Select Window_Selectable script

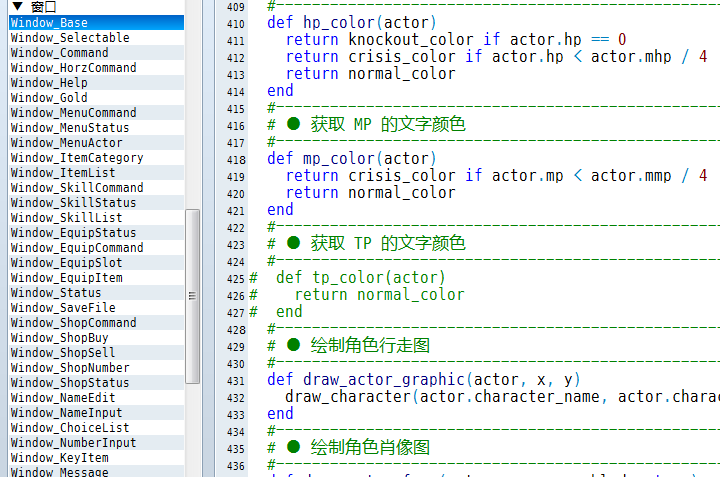point(96,38)
